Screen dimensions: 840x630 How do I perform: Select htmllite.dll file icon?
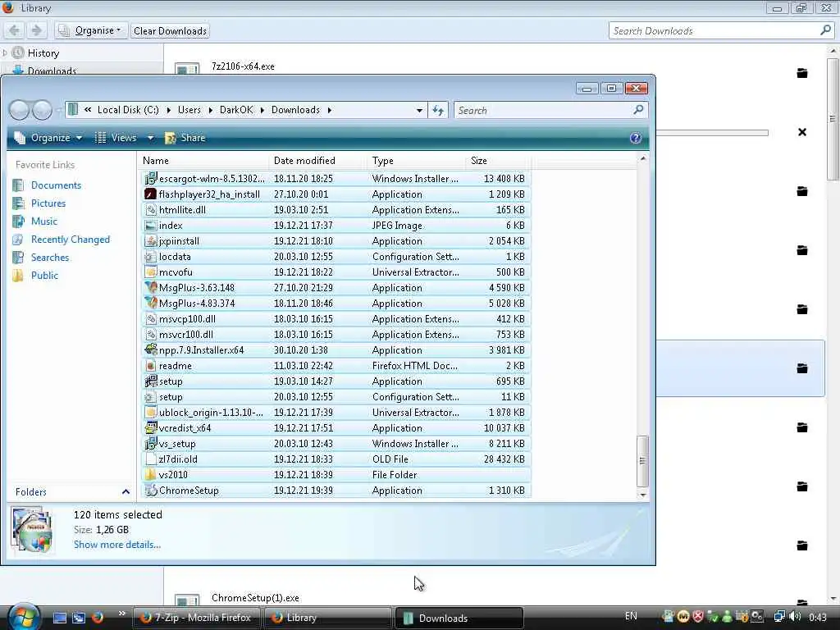click(x=151, y=209)
